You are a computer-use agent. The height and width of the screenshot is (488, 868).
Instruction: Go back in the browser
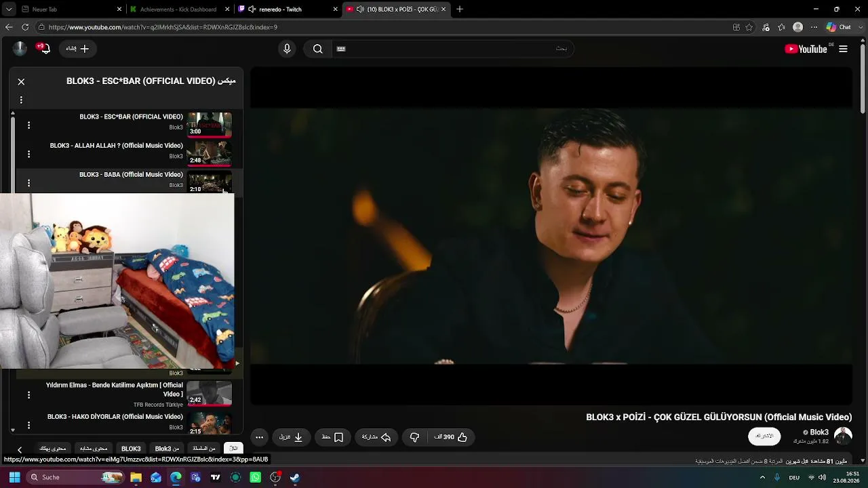pos(9,27)
